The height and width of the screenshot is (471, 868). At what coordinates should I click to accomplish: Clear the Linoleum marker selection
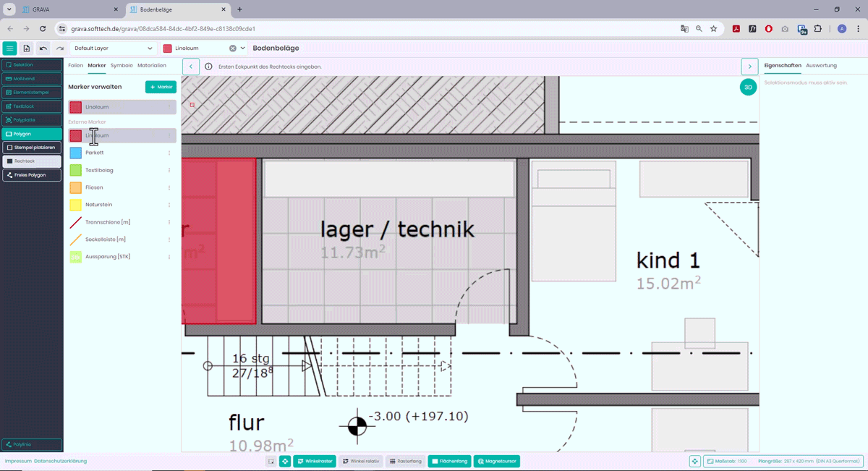coord(233,48)
